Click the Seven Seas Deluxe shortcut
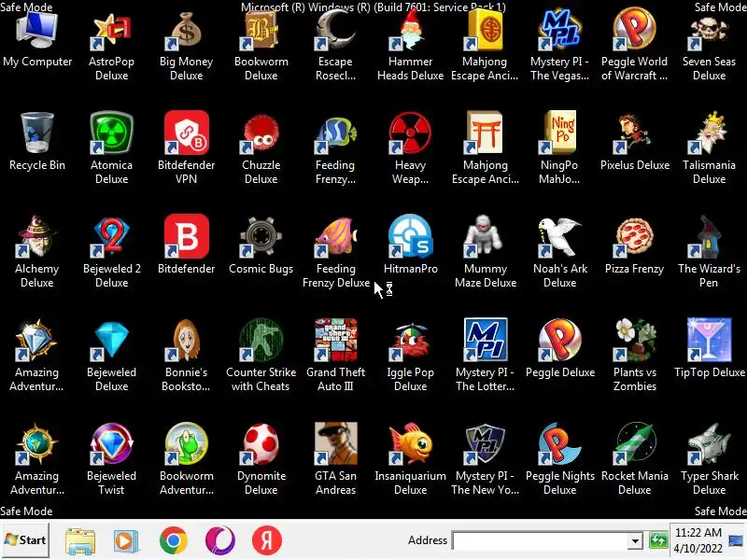747x560 pixels. (x=709, y=46)
